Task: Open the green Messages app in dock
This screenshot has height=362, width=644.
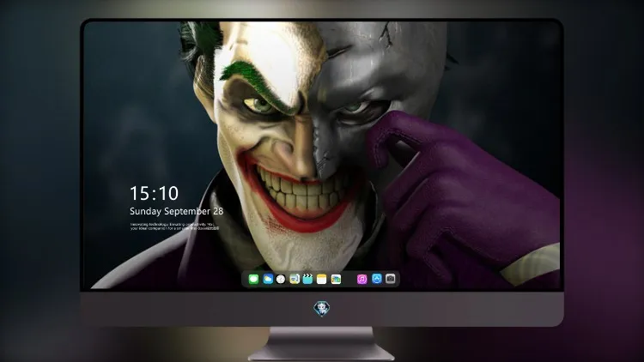Action: (x=253, y=280)
